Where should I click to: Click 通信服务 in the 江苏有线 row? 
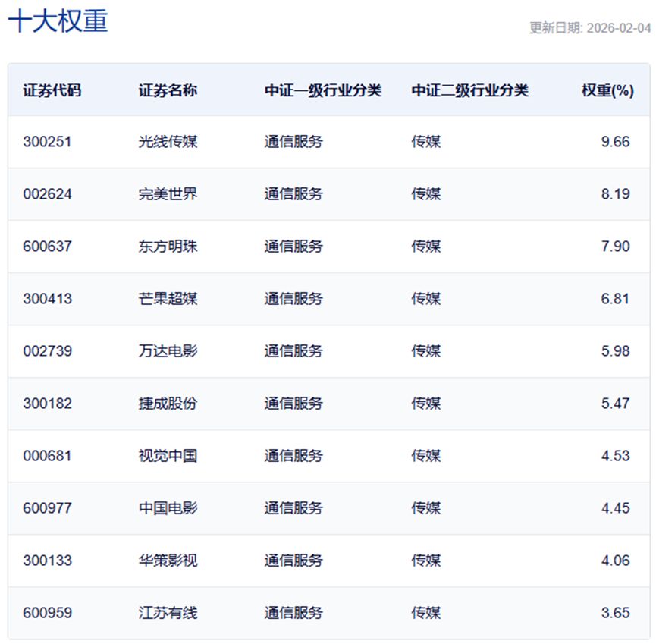293,613
